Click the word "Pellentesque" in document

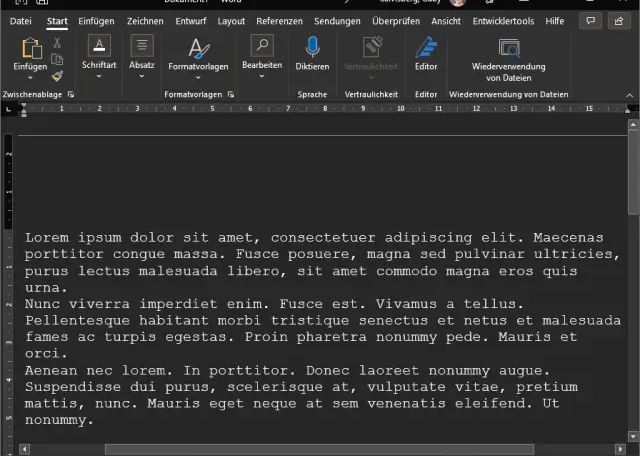(77, 320)
